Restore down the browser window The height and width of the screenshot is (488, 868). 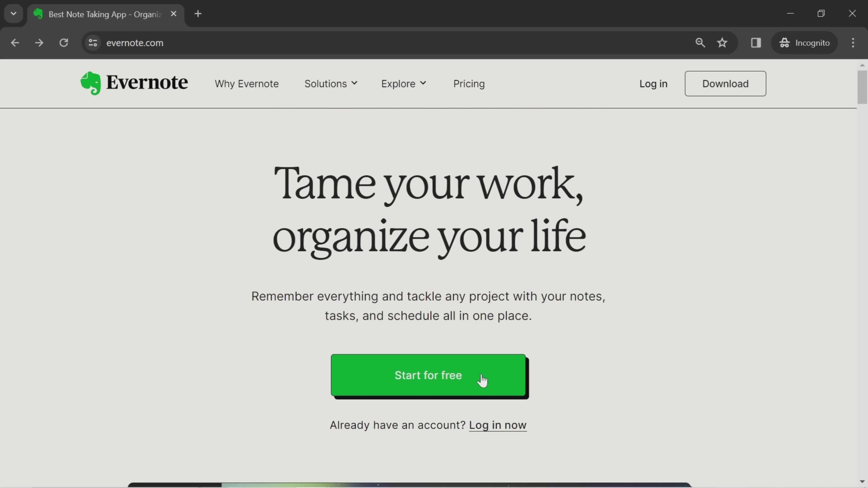click(x=821, y=14)
